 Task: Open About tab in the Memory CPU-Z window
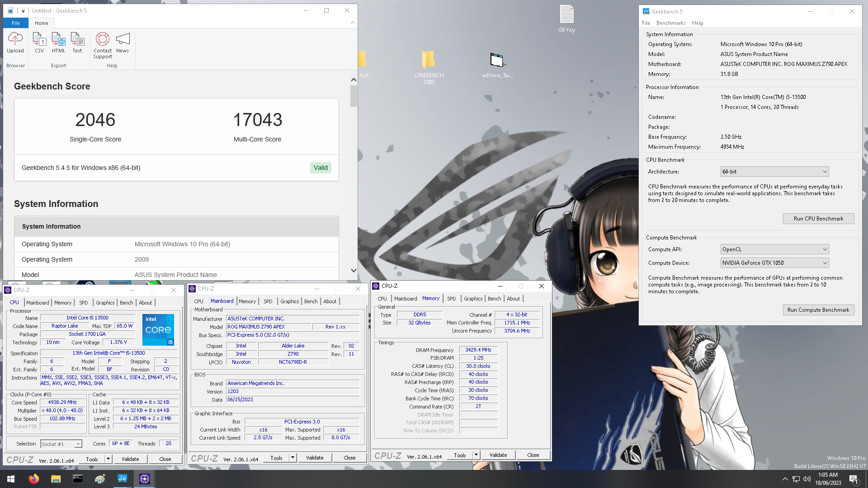pos(513,299)
